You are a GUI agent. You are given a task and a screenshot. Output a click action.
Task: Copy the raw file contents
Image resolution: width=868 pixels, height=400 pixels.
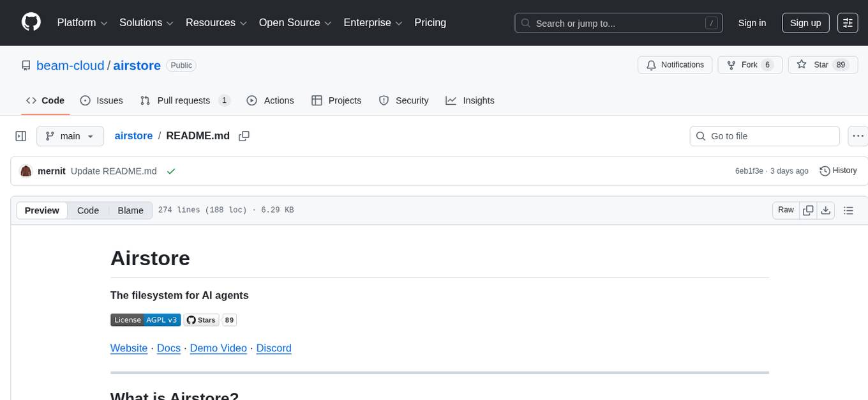point(808,210)
